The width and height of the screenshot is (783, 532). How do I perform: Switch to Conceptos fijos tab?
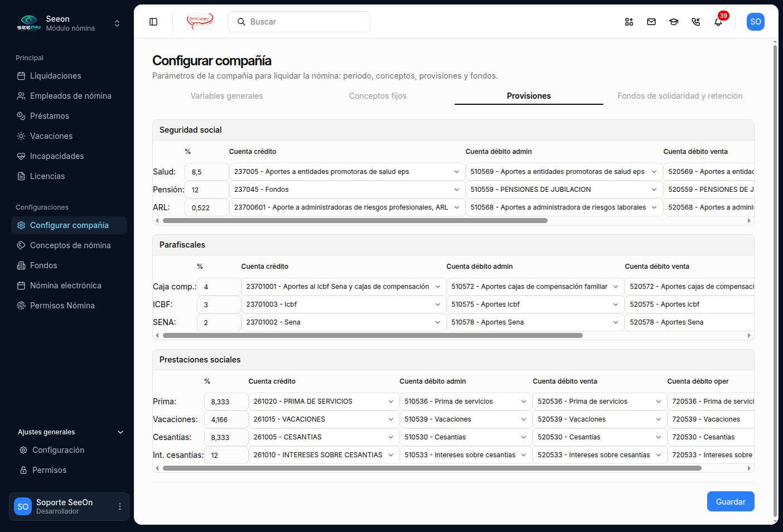(x=378, y=96)
